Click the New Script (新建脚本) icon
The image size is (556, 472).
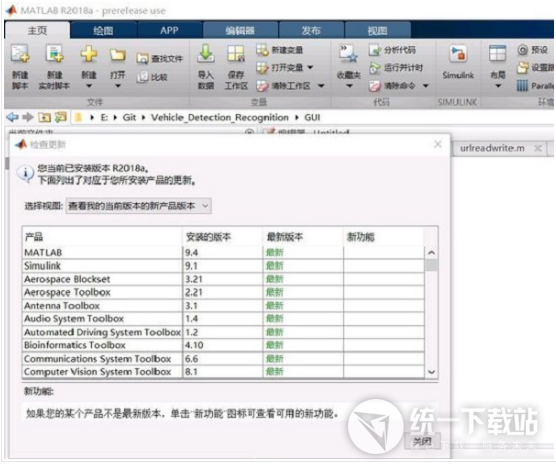coord(20,54)
